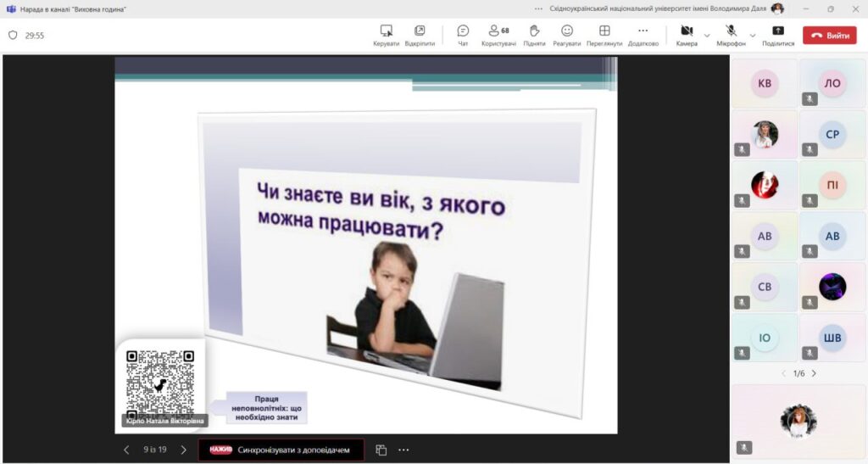Go to the next slide
This screenshot has height=464, width=868.
point(183,450)
